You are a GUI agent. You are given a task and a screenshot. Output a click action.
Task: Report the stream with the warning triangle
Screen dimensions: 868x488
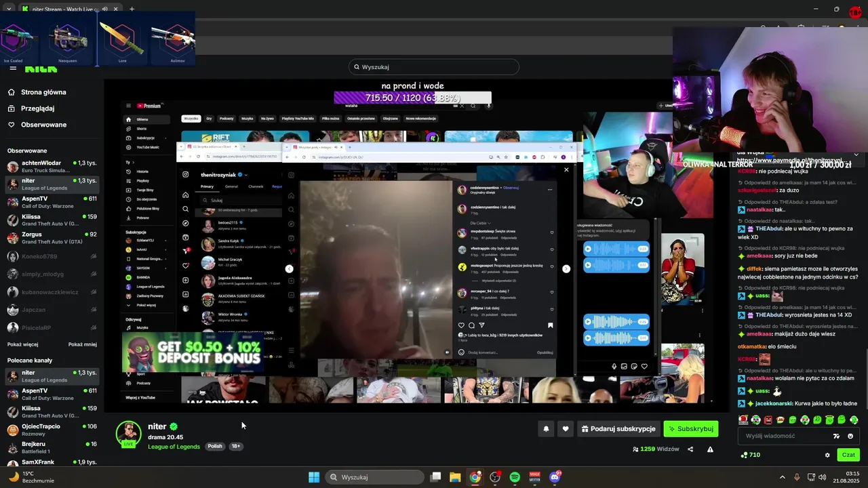point(710,449)
